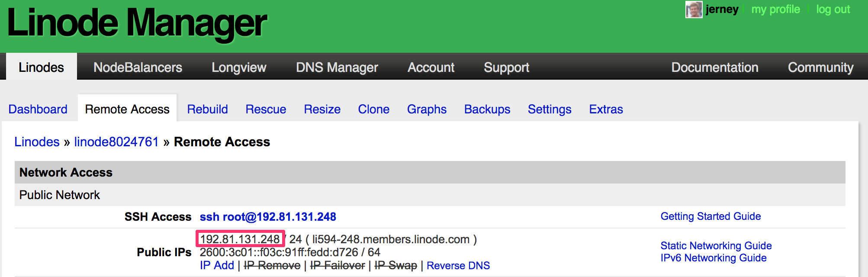
Task: Click the SSH Access label
Action: [158, 216]
